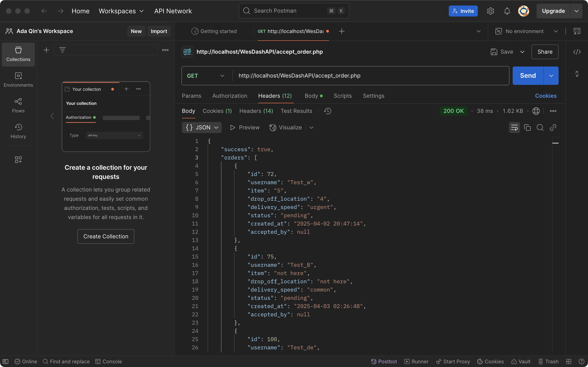
Task: Open the Collections panel in sidebar
Action: pos(18,54)
